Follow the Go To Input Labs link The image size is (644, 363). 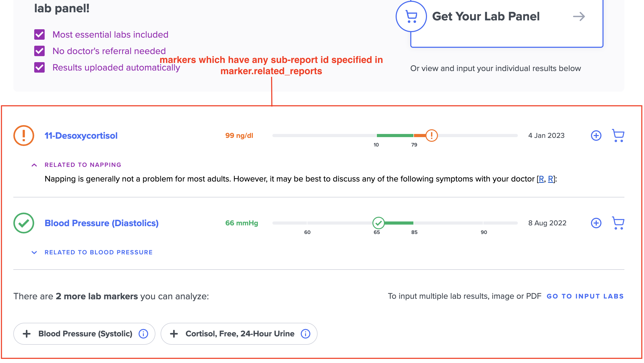(x=585, y=296)
